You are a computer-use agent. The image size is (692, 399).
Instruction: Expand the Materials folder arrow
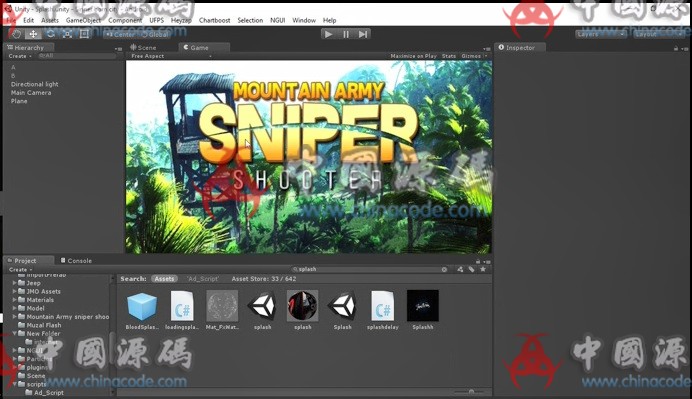click(x=15, y=300)
